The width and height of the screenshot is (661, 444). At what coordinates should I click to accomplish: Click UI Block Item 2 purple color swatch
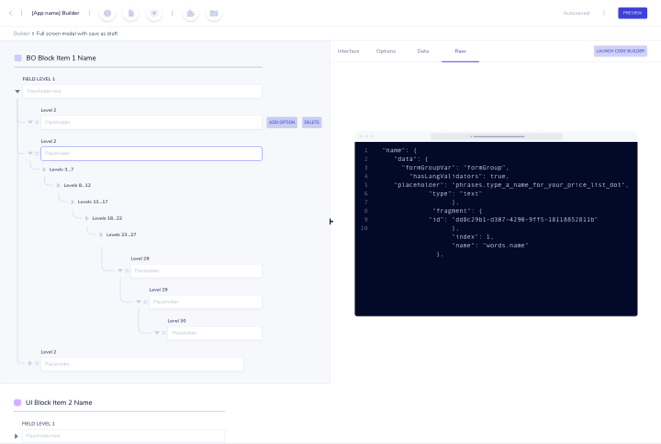point(18,403)
